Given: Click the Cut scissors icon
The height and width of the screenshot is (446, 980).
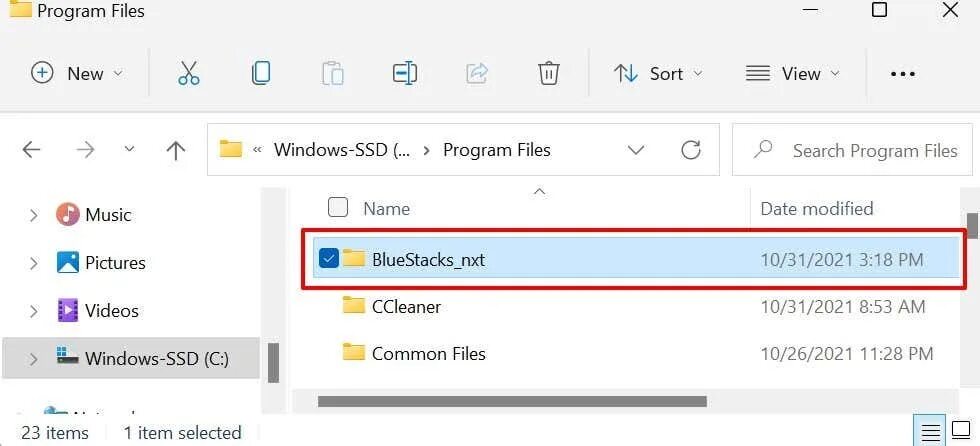Looking at the screenshot, I should (188, 73).
